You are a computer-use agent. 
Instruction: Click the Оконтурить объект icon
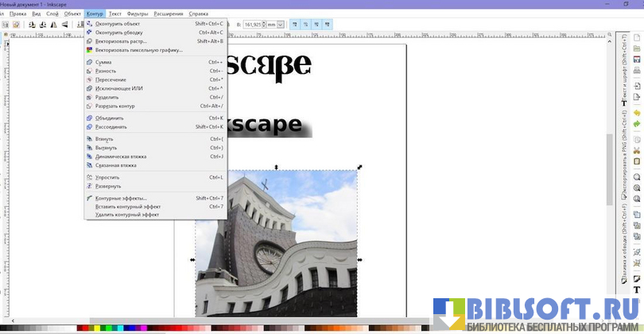click(89, 24)
